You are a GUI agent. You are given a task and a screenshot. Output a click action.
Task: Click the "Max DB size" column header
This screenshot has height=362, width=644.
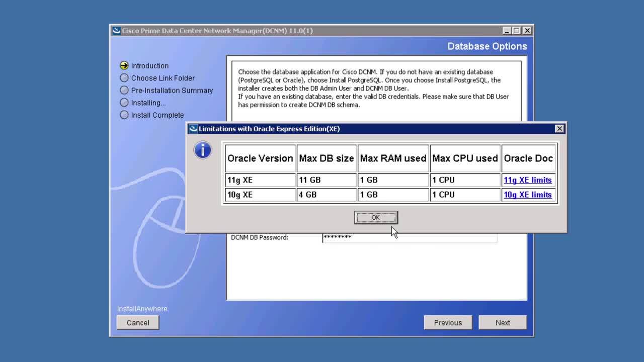[x=327, y=158]
